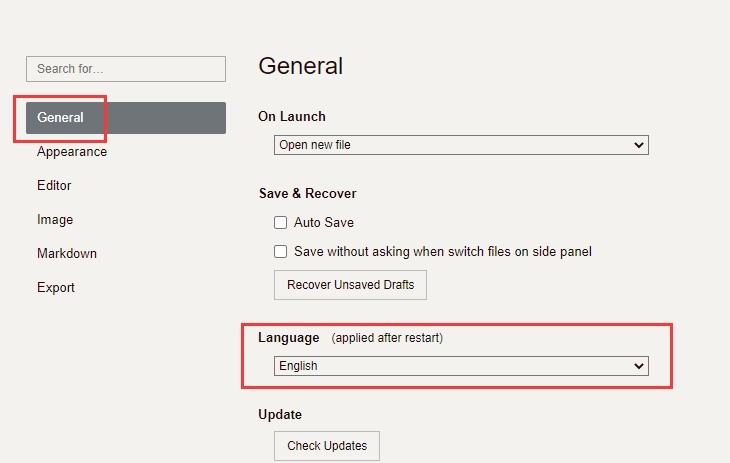Click the Language section label
Screen dimensions: 730x463
[289, 338]
